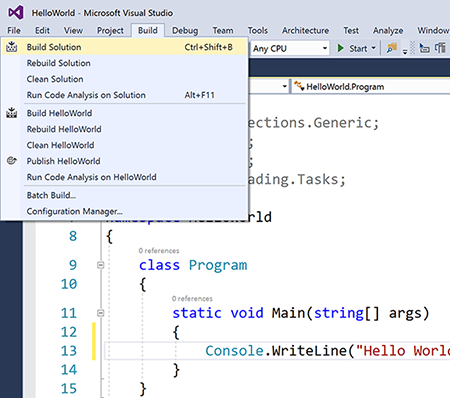This screenshot has width=450, height=398.
Task: Select Build HelloWorld
Action: [124, 113]
